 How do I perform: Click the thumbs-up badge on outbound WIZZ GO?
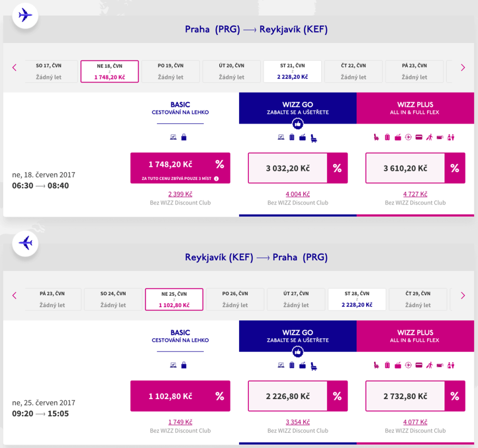point(298,124)
